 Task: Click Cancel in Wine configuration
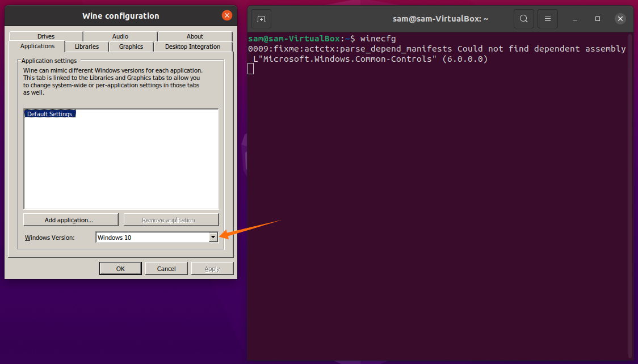(166, 269)
